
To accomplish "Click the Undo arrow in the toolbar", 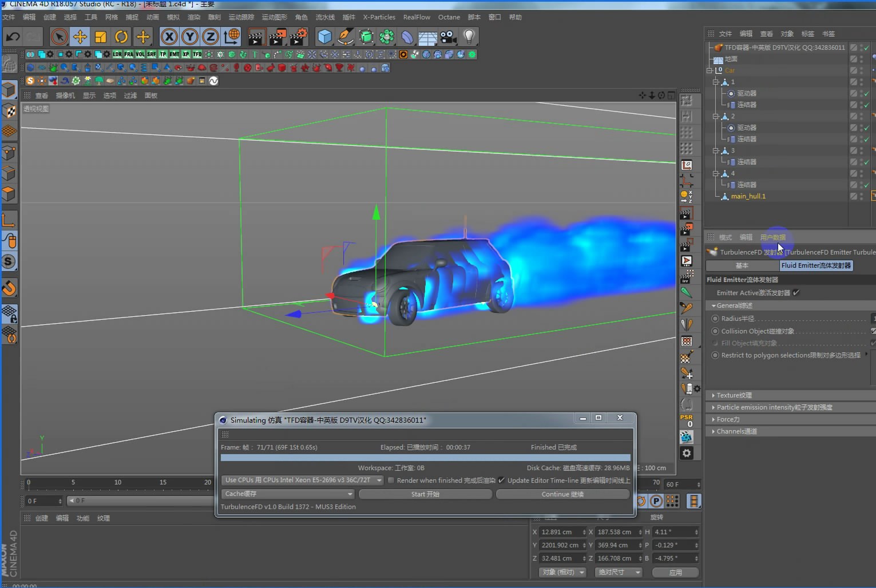I will pos(13,37).
